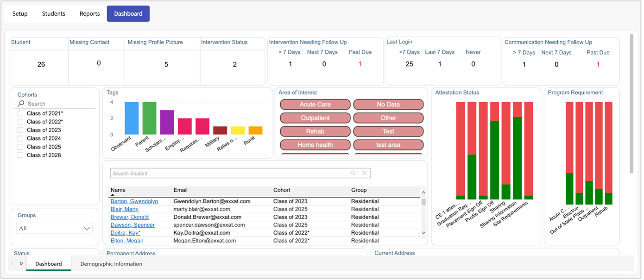Open Barton, Gwendolyn student link
644x280 pixels.
pos(134,201)
